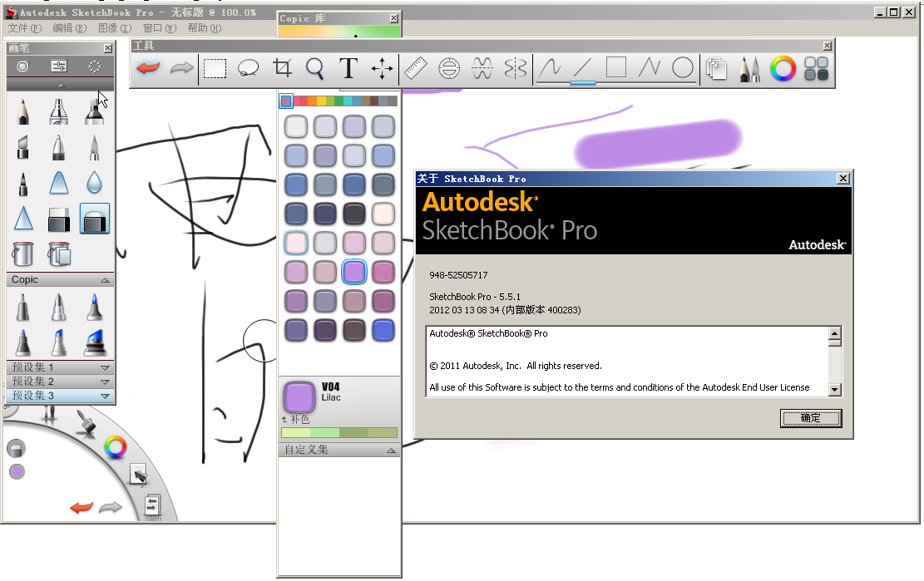Select the Pencil brush
Viewport: 924px width, 581px height.
coord(23,111)
